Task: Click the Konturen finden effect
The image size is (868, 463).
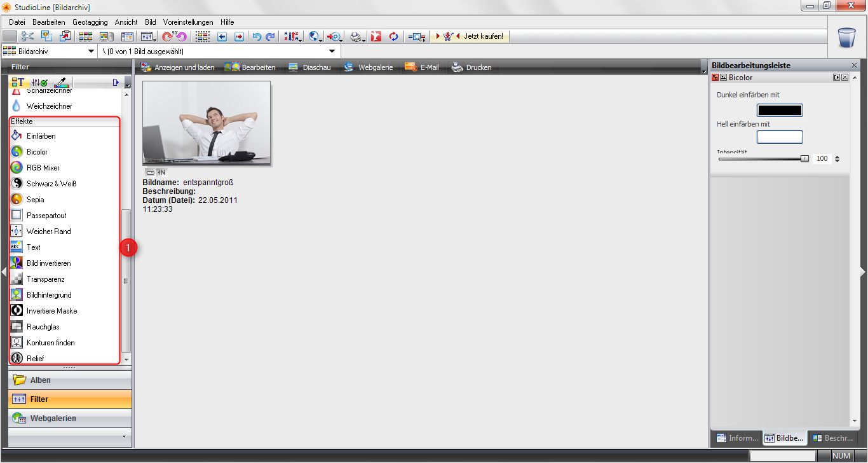Action: coord(50,343)
